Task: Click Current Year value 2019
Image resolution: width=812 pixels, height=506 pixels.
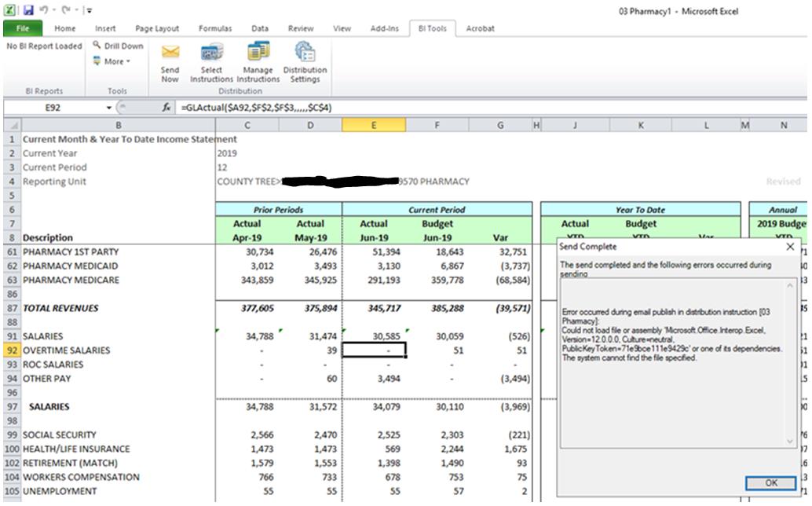Action: tap(227, 153)
